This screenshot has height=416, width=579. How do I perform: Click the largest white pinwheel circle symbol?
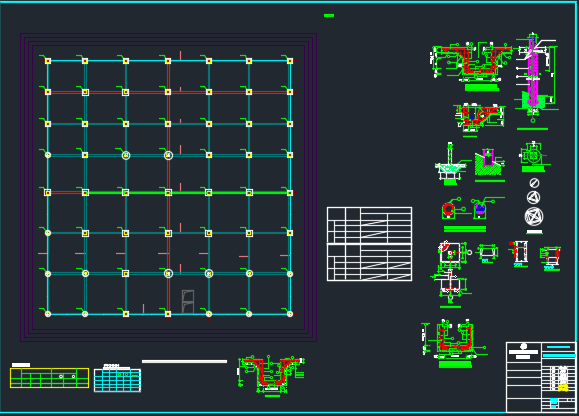(x=534, y=216)
